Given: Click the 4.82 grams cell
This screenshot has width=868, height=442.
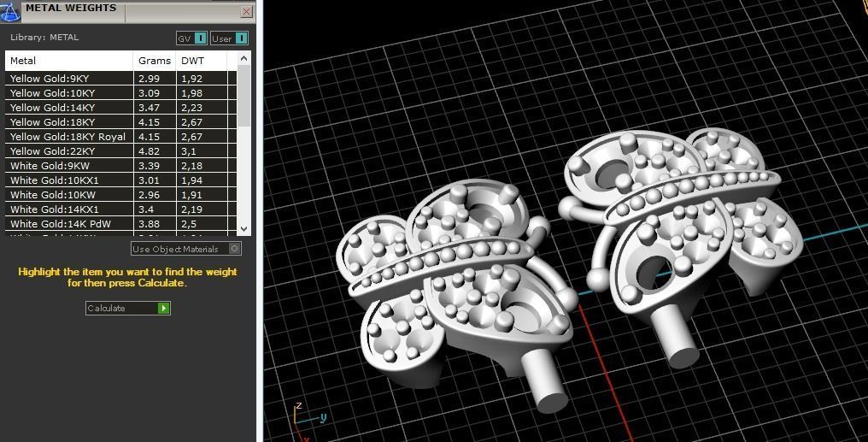Looking at the screenshot, I should pos(155,150).
